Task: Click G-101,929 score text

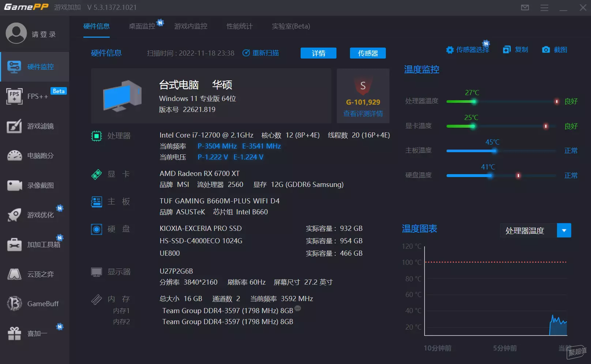Action: 363,102
